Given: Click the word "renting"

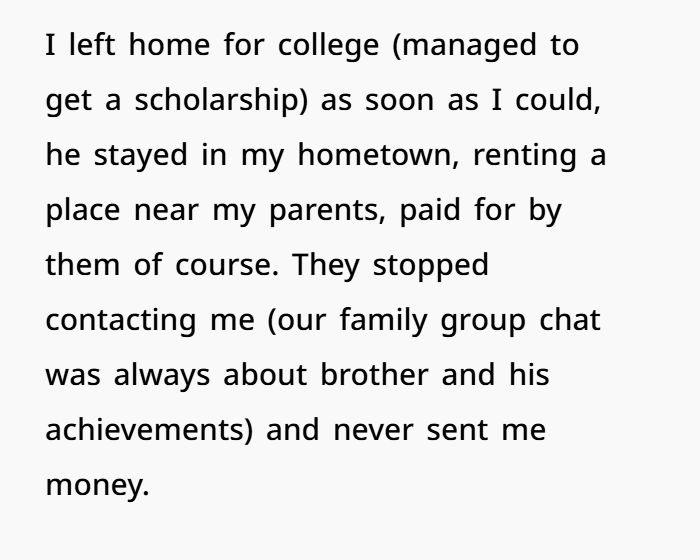Looking at the screenshot, I should pos(523,156).
